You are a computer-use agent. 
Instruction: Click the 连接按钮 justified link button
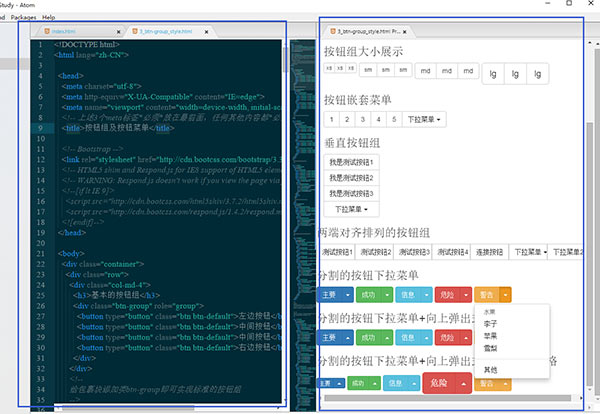(x=490, y=252)
